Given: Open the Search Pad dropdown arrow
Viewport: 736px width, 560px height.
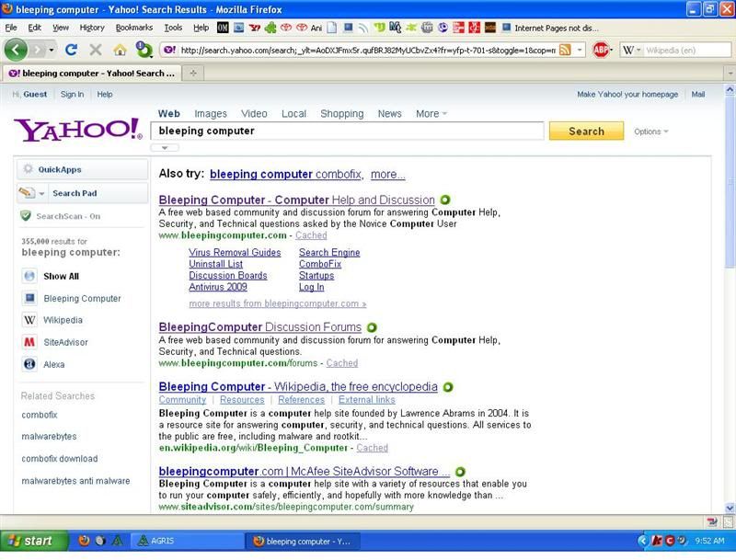Looking at the screenshot, I should click(x=41, y=193).
